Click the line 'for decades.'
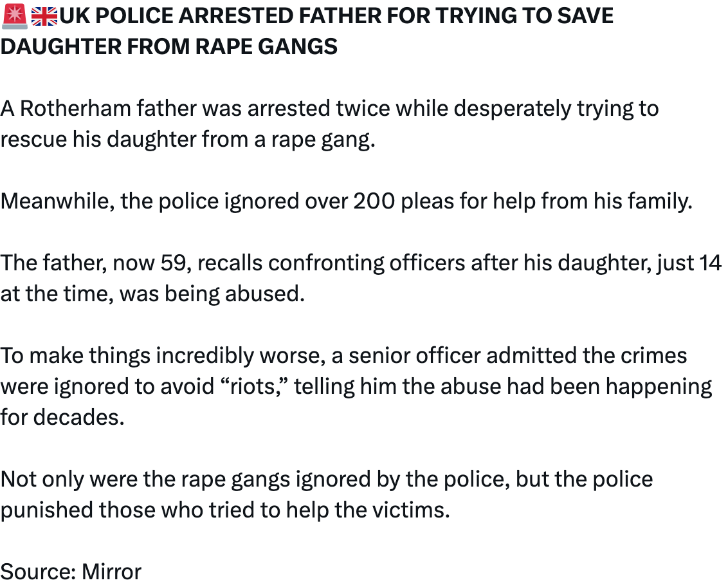Screen dimensions: 728x587 point(62,417)
